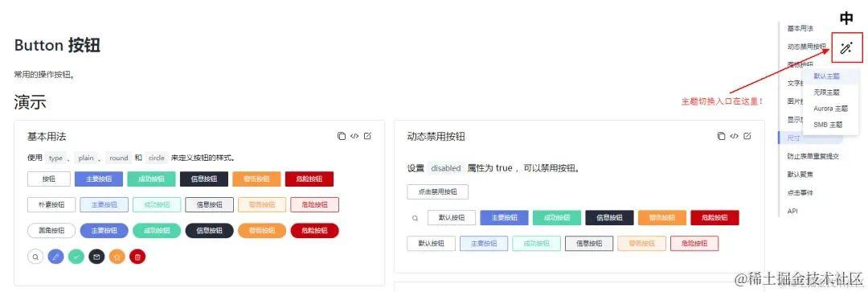Open the 基本用法 demo in the editor
Screen dimensions: 868x292
[367, 136]
